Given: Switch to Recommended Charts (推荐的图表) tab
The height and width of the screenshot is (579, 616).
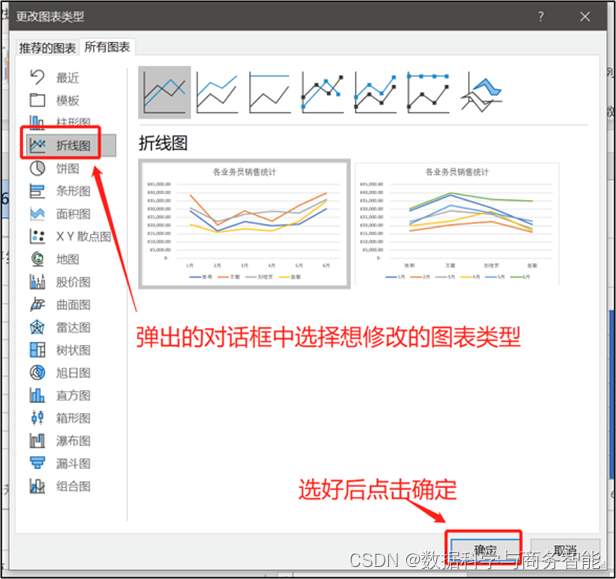Looking at the screenshot, I should pos(47,48).
